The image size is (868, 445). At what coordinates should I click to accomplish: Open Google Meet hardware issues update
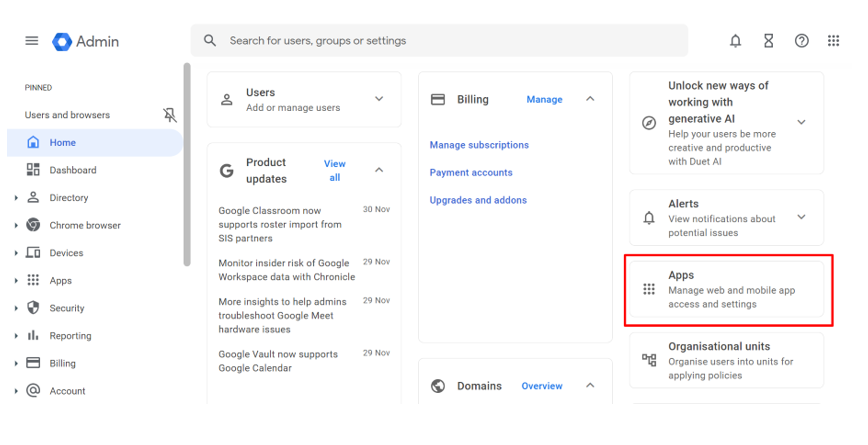(x=282, y=315)
